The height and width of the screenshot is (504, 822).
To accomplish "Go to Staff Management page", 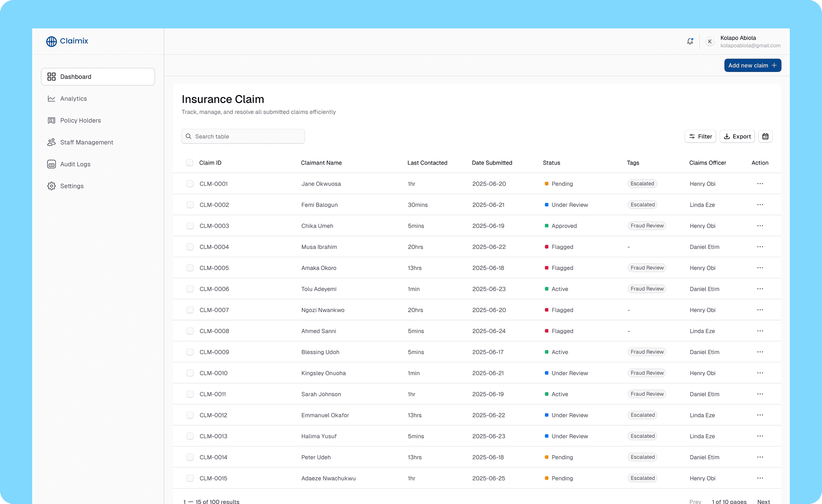I will [x=86, y=142].
